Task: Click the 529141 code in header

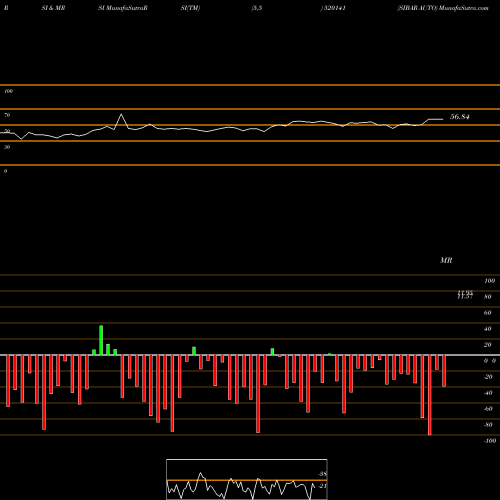Action: point(334,8)
